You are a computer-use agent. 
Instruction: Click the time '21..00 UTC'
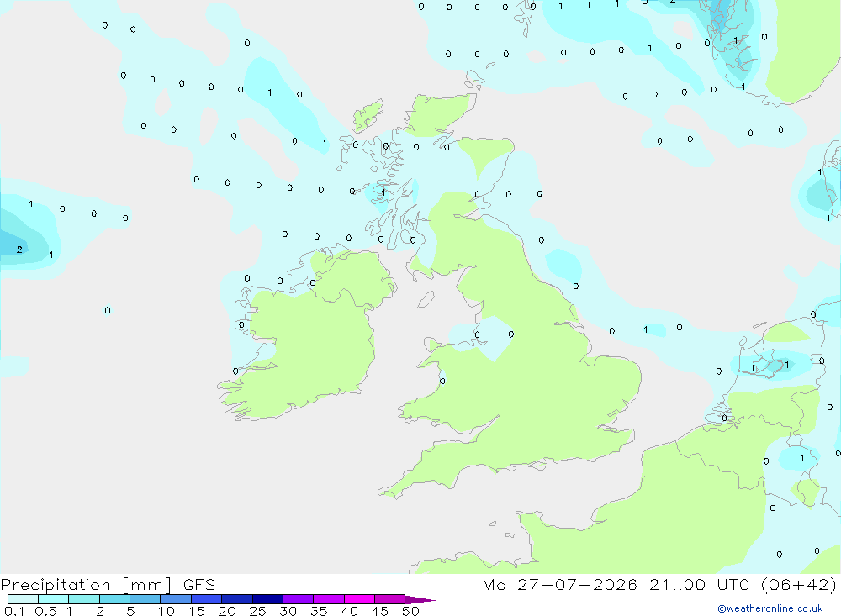(x=700, y=584)
